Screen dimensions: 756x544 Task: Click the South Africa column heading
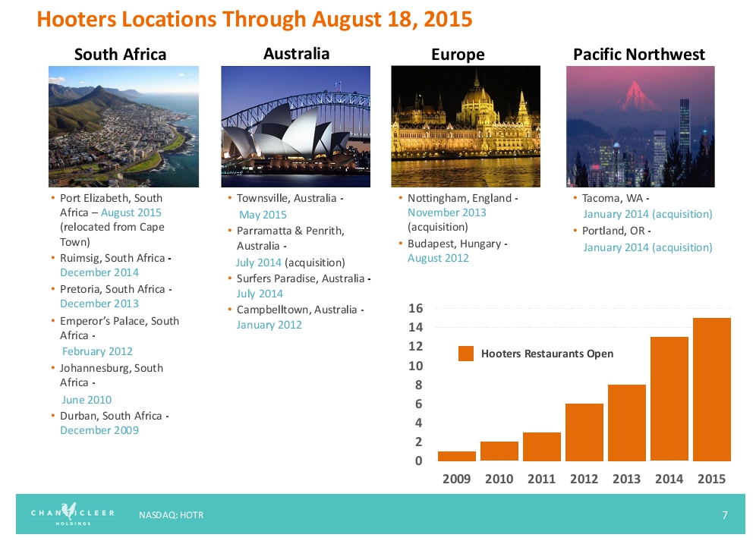pyautogui.click(x=120, y=55)
